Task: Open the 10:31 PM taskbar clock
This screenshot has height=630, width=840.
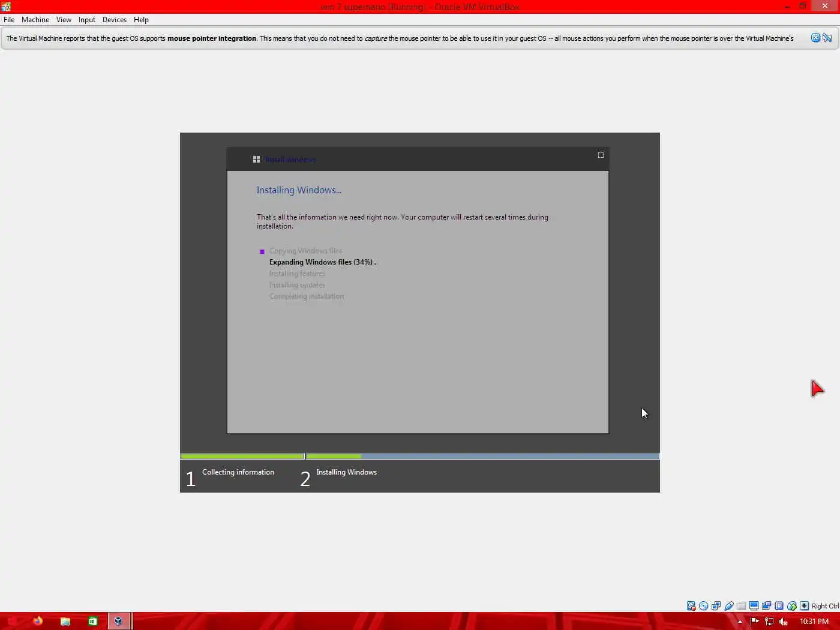Action: click(814, 622)
